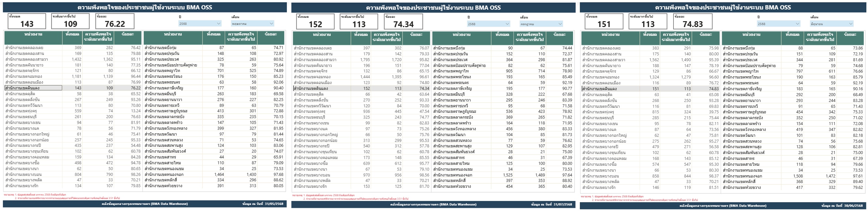Select the ทั้งหมด card showing 151
The height and width of the screenshot is (211, 868).
604,21
